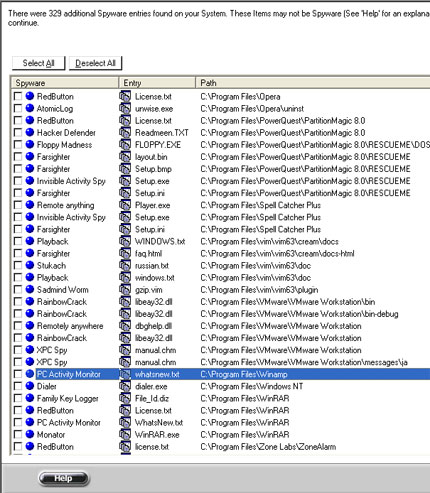Click the file icon next to WinRAR.exe
This screenshot has height=493, width=430.
pos(125,434)
